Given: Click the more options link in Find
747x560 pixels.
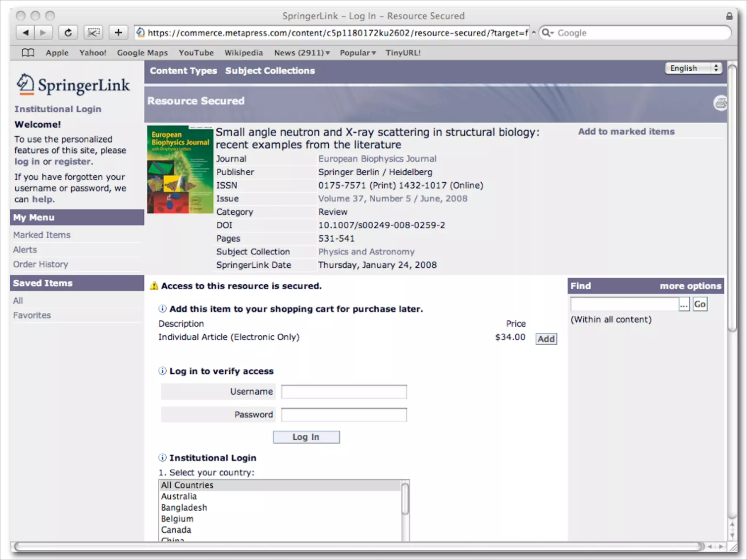Looking at the screenshot, I should click(x=690, y=286).
